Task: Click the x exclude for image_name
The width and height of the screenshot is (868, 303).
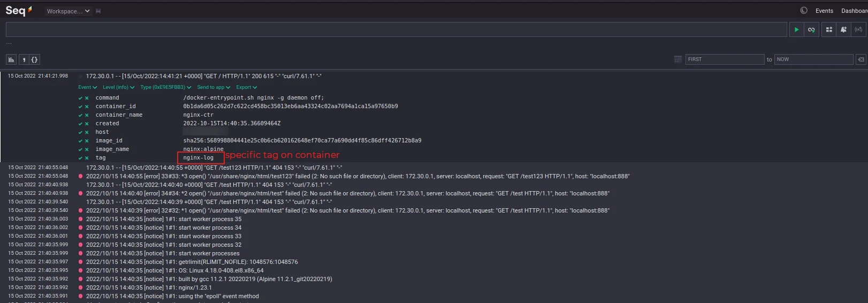Action: click(x=87, y=149)
